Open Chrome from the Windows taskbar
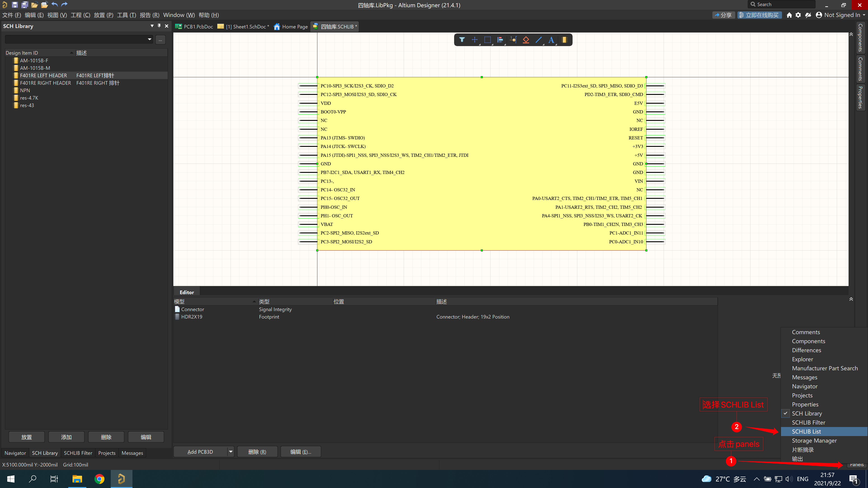This screenshot has width=868, height=488. pos(99,479)
